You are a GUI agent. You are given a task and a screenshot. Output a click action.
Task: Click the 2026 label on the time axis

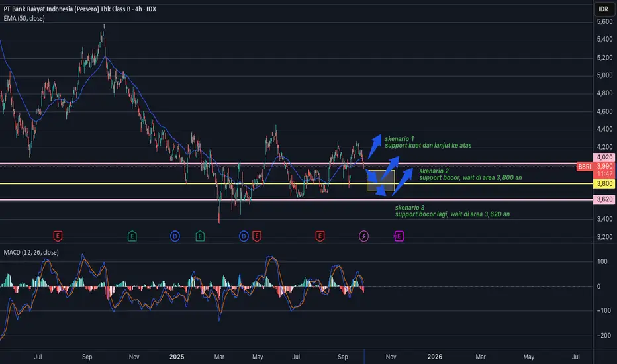point(435,357)
